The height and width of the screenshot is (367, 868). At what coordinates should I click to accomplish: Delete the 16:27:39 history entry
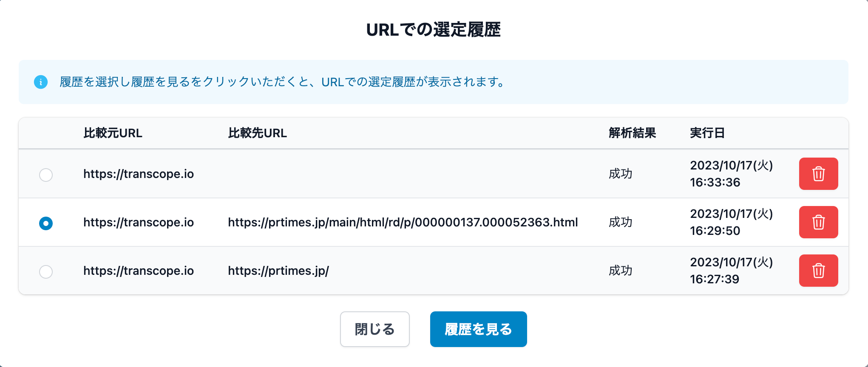tap(818, 271)
